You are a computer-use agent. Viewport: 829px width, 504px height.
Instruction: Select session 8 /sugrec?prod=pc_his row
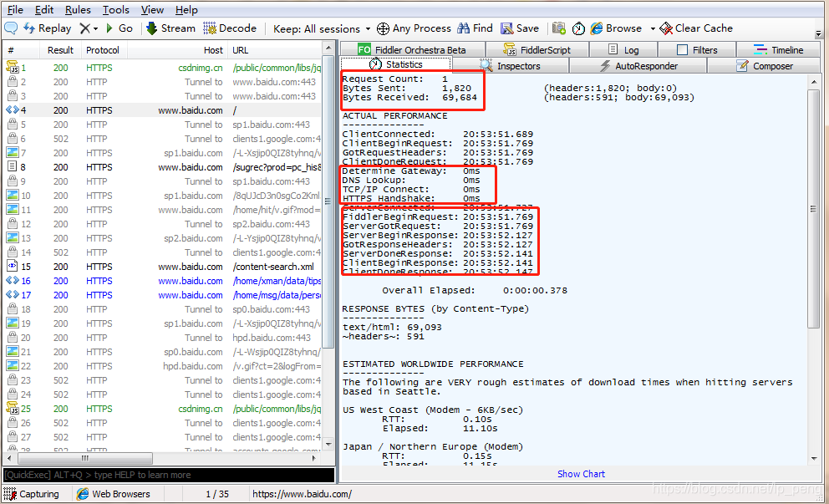(x=163, y=167)
